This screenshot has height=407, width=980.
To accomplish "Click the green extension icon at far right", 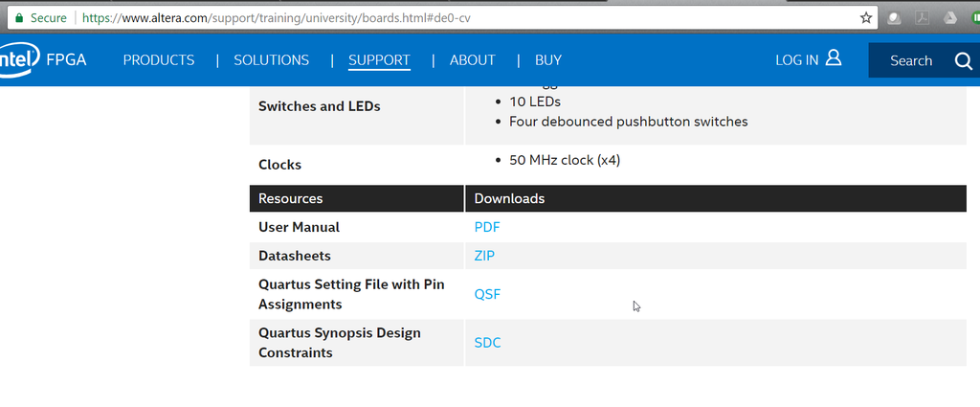I will [x=973, y=17].
